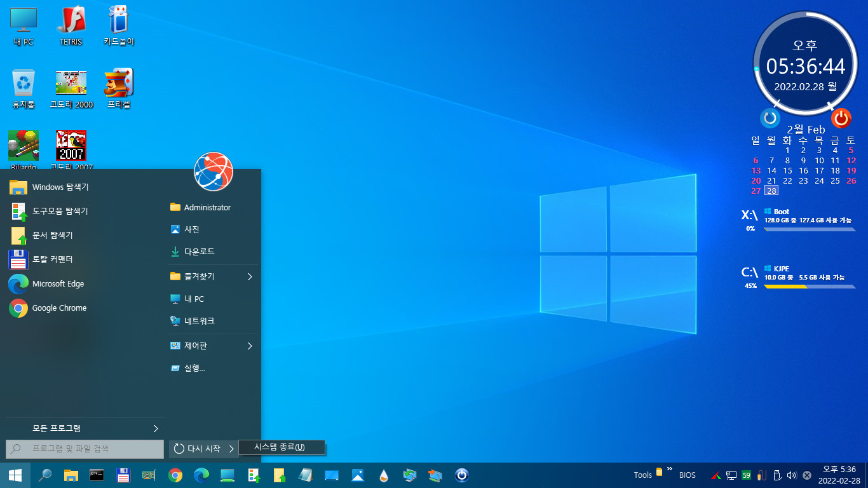Open the BIOS toolbar item
This screenshot has height=488, width=868.
(688, 475)
